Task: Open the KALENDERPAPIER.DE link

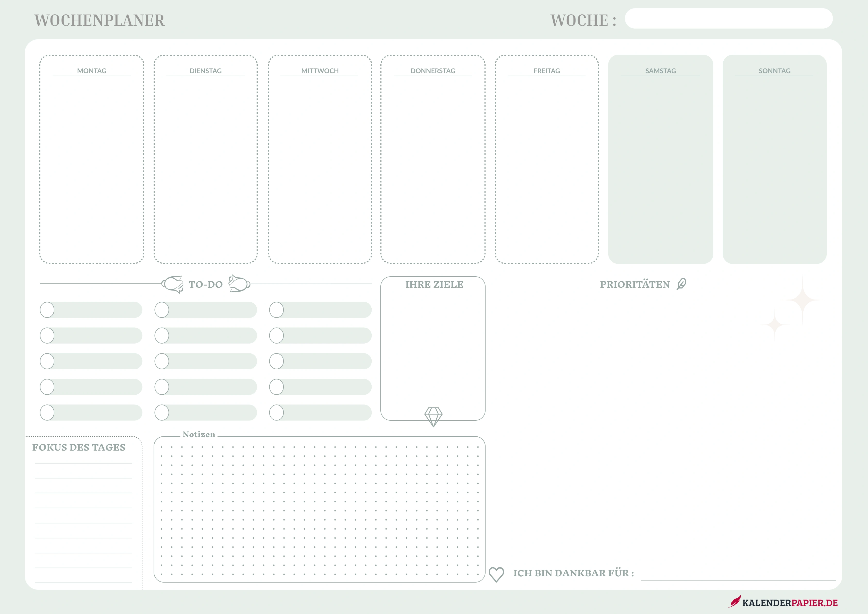Action: [790, 603]
